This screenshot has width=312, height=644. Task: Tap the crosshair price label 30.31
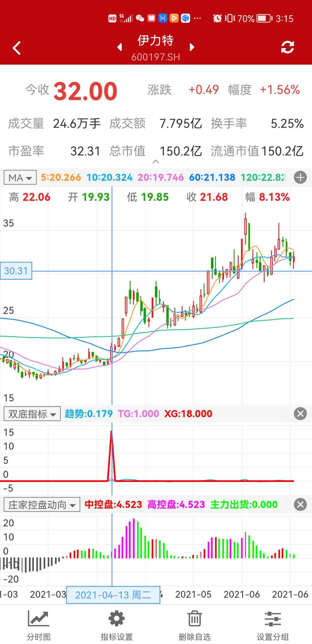(x=16, y=271)
